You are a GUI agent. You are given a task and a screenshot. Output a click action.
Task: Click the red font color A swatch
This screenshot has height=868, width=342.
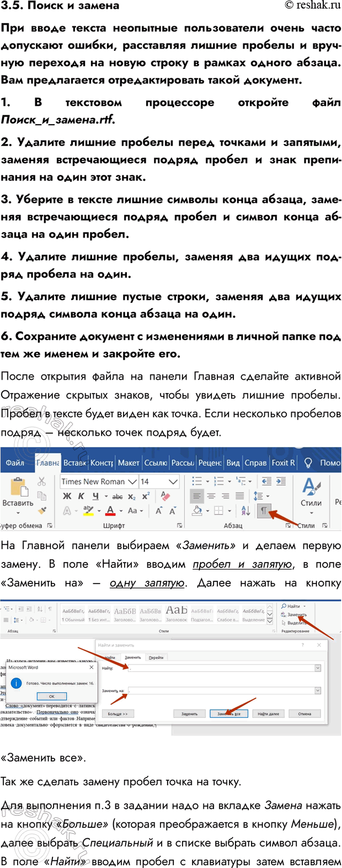pos(111,511)
